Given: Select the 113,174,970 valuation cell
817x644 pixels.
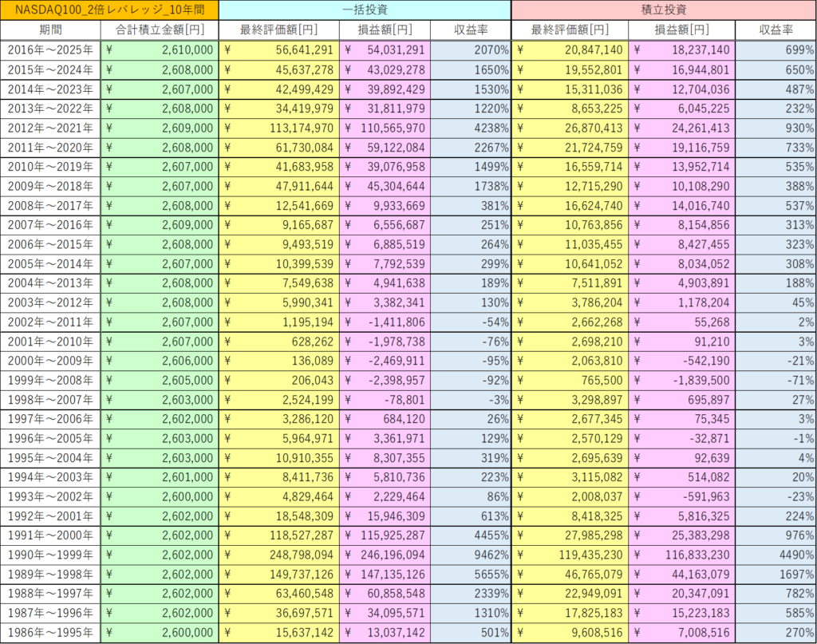Looking at the screenshot, I should (278, 128).
